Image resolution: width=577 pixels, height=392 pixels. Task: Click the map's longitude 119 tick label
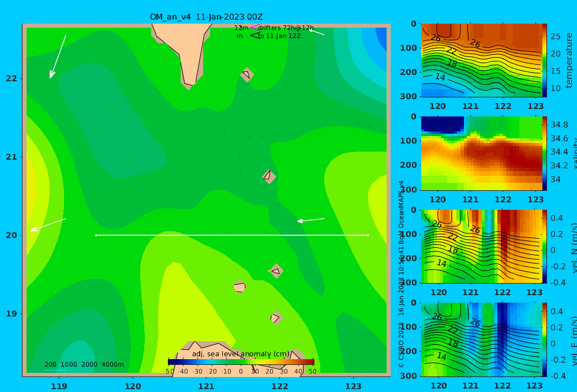[59, 386]
